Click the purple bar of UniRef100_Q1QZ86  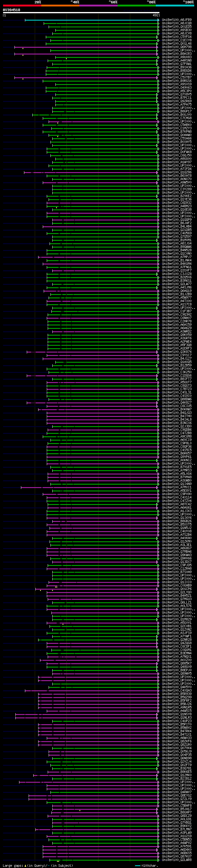pos(91,172)
